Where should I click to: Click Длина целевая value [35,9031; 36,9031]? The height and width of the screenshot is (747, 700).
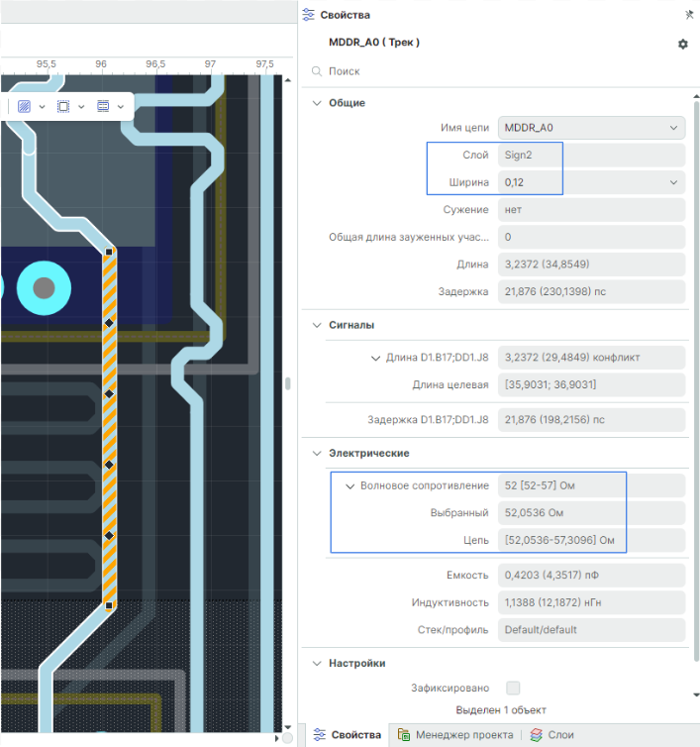click(x=592, y=384)
